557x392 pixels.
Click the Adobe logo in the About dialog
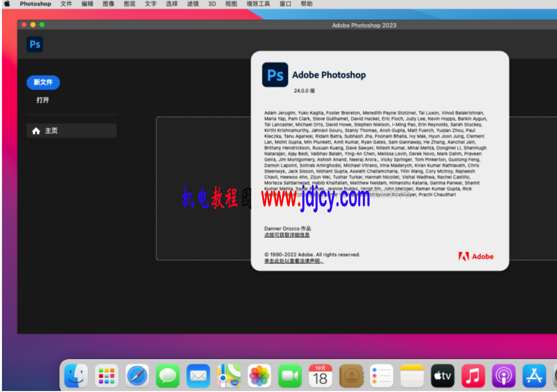[476, 256]
